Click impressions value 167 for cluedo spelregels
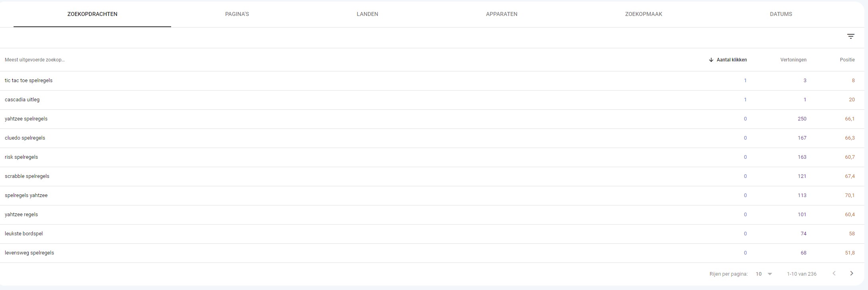Viewport: 868px width, 290px height. [802, 138]
